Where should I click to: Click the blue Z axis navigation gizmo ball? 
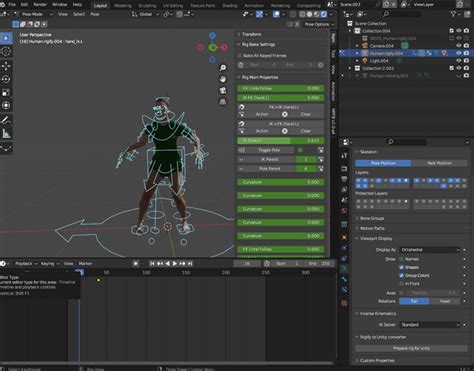[212, 35]
